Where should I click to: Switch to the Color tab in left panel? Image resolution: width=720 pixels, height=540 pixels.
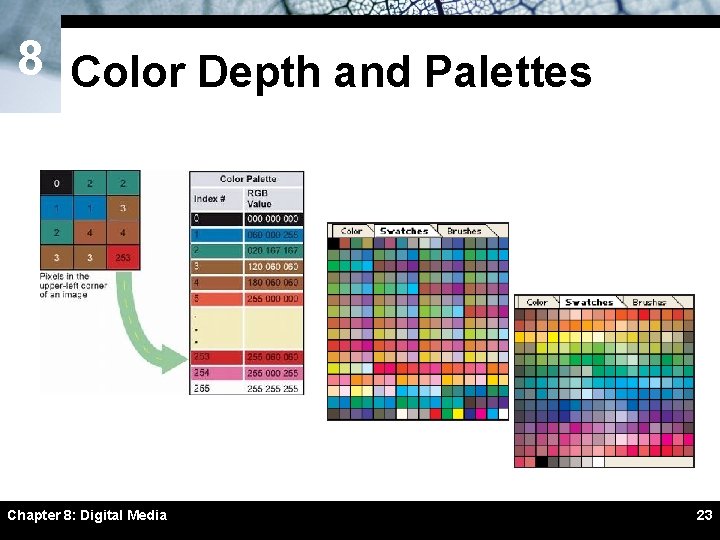[351, 231]
